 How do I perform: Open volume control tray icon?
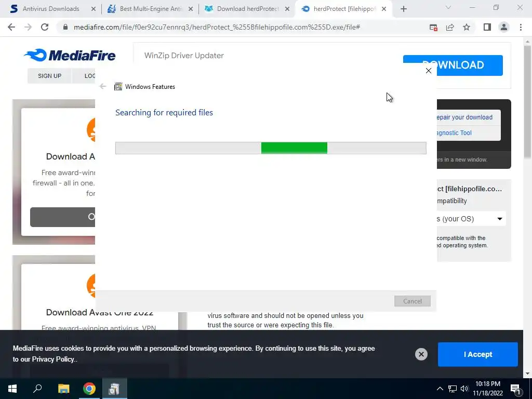pos(464,389)
